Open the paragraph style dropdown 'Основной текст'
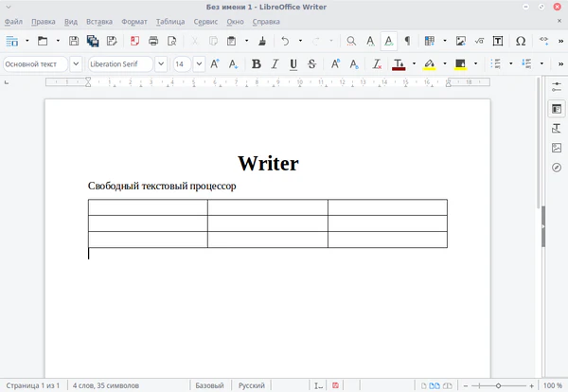Viewport: 568px width, 392px height. point(75,64)
